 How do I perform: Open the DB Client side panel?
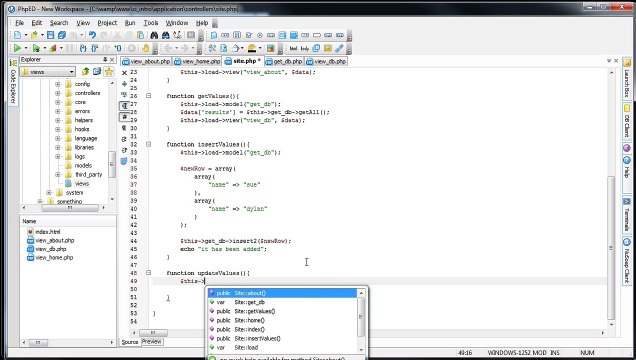(627, 121)
